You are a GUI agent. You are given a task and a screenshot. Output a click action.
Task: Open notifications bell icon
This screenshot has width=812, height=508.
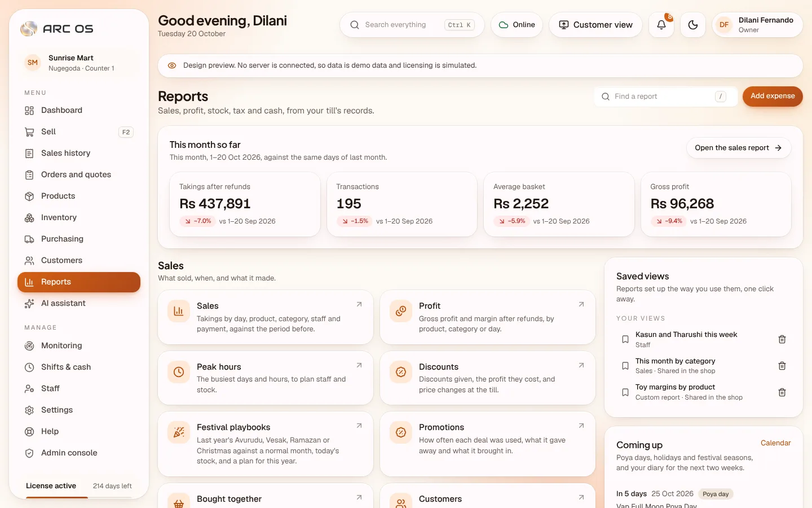(x=661, y=25)
